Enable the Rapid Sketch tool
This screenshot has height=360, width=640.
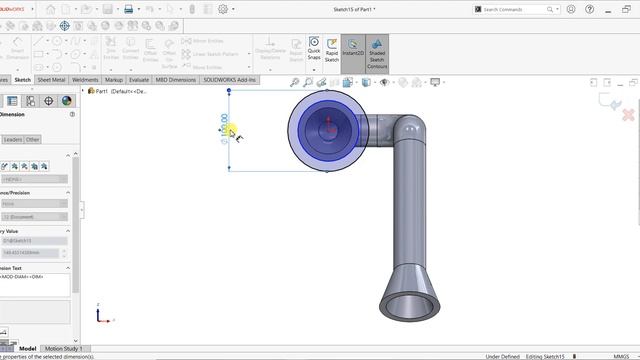[331, 51]
